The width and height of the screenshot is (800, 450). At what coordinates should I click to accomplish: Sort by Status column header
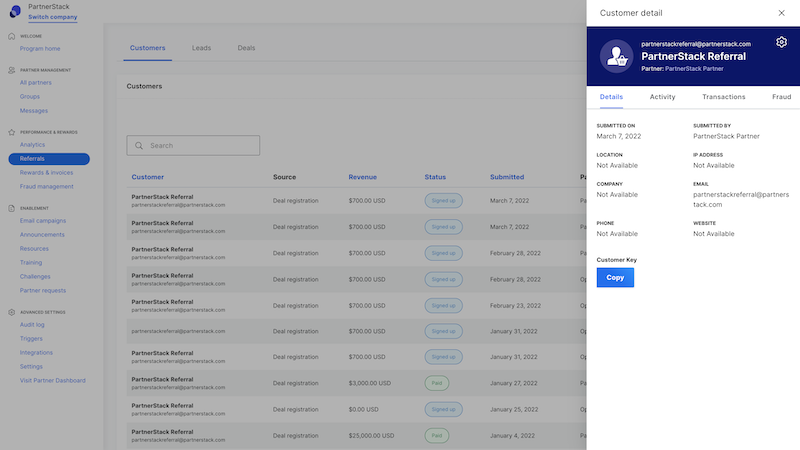(435, 177)
